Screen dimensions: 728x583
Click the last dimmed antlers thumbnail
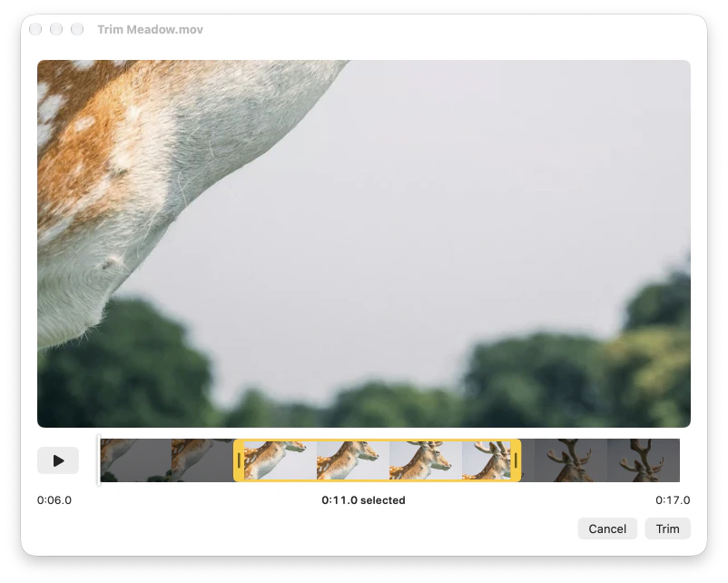click(644, 460)
